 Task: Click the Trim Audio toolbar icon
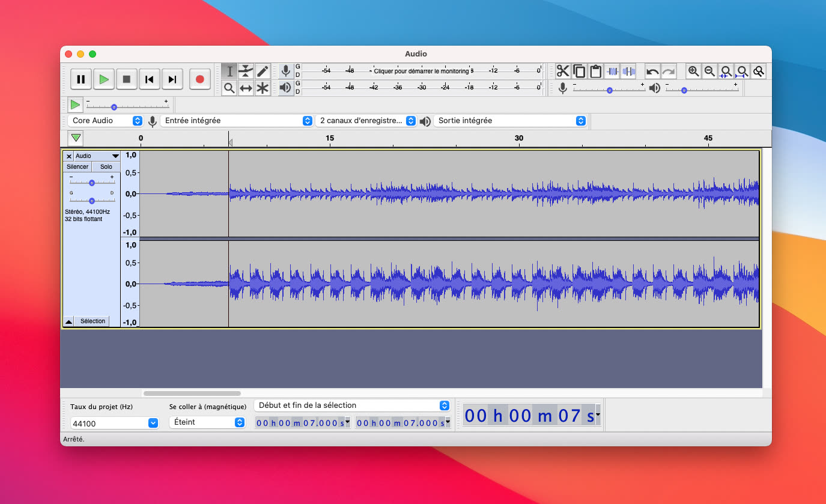pyautogui.click(x=612, y=70)
